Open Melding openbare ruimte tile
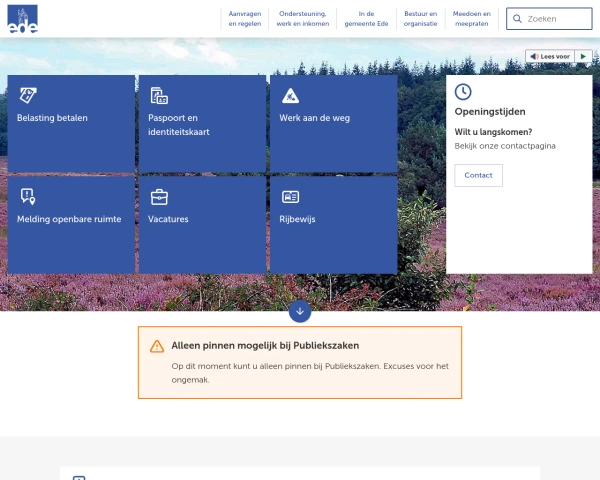Viewport: 600px width, 480px height. (71, 225)
